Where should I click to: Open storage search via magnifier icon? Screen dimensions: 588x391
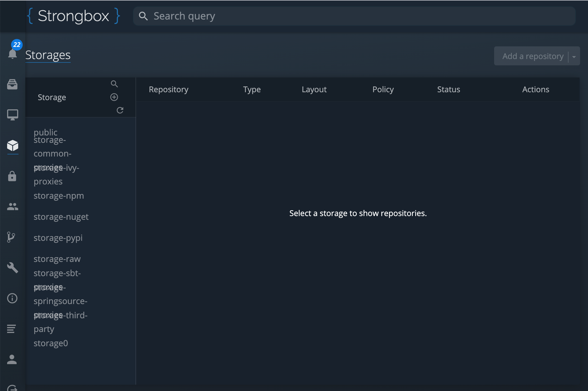[x=114, y=84]
